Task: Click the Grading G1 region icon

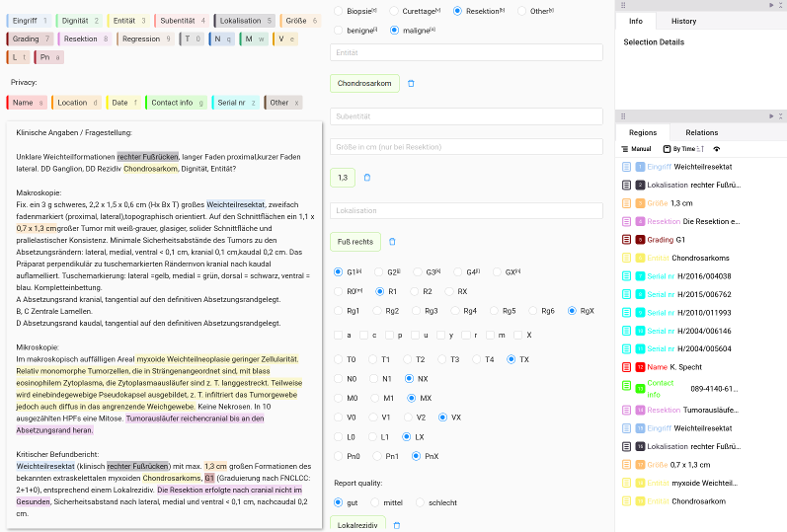Action: (627, 239)
